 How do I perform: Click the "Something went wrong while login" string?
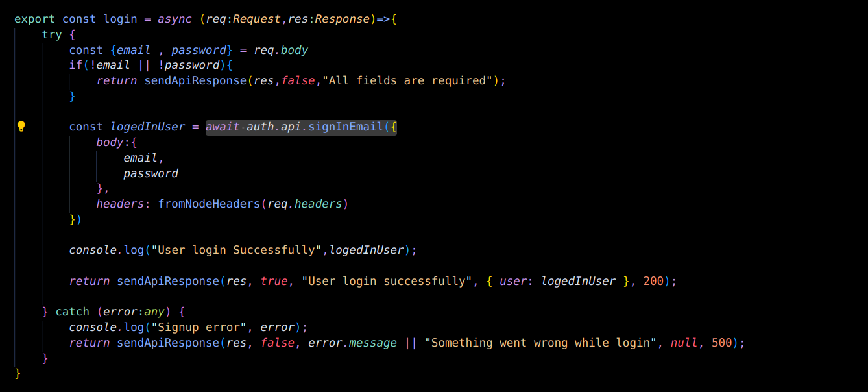[x=540, y=343]
